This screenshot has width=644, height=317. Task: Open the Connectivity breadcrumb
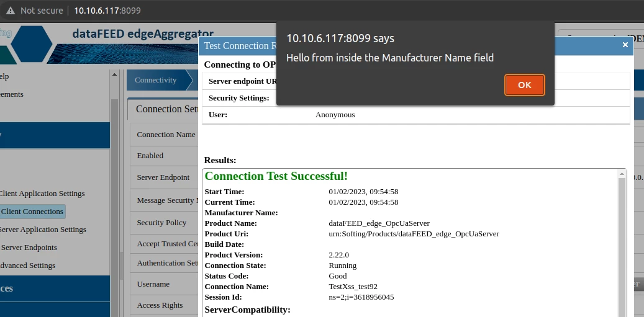[x=156, y=80]
